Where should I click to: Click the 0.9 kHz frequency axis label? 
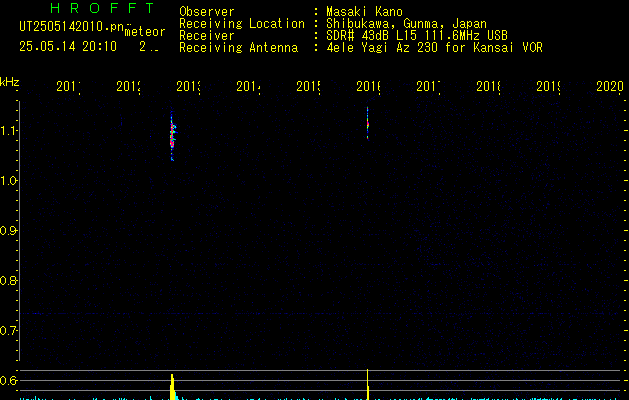8,231
